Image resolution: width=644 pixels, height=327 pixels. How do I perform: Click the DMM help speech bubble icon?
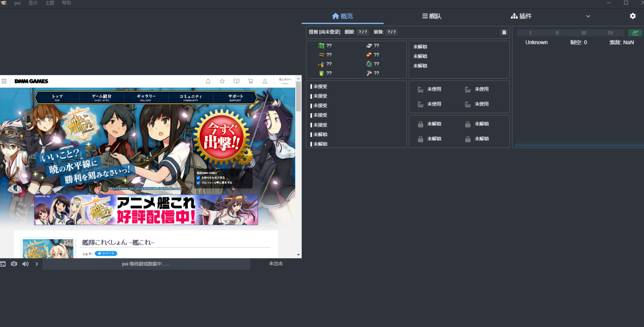[x=237, y=81]
